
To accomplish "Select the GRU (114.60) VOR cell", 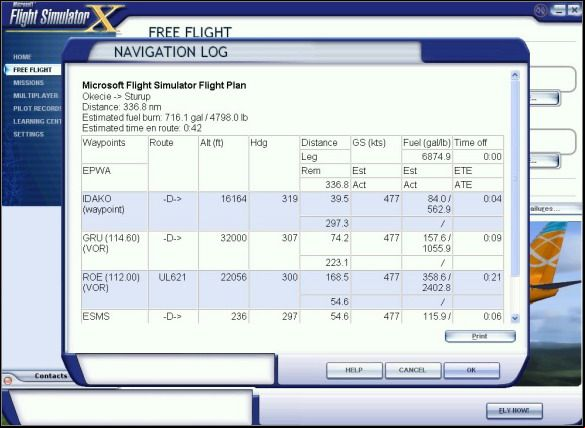I will click(115, 251).
